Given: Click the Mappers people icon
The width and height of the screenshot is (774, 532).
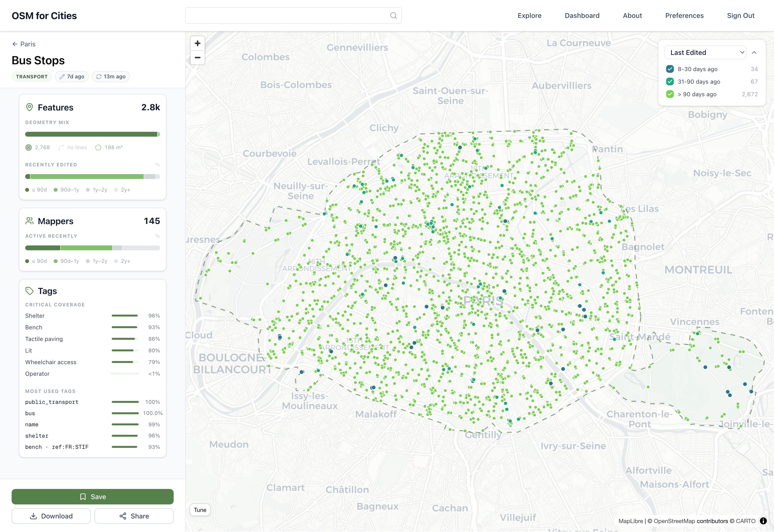Looking at the screenshot, I should [29, 221].
